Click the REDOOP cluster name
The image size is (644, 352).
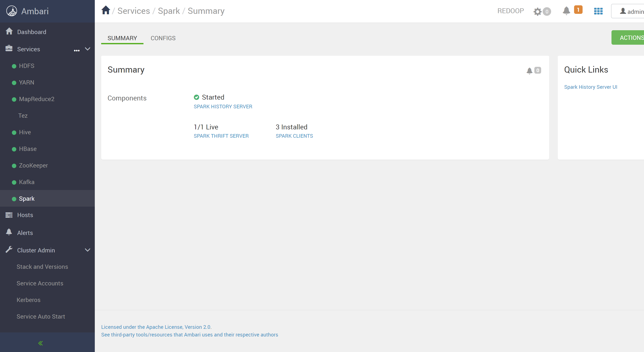point(511,11)
